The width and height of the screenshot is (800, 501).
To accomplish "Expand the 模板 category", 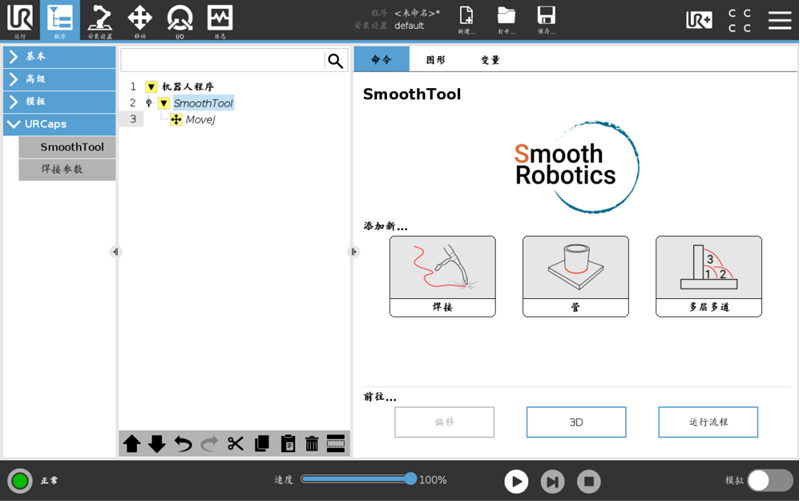I will (59, 102).
